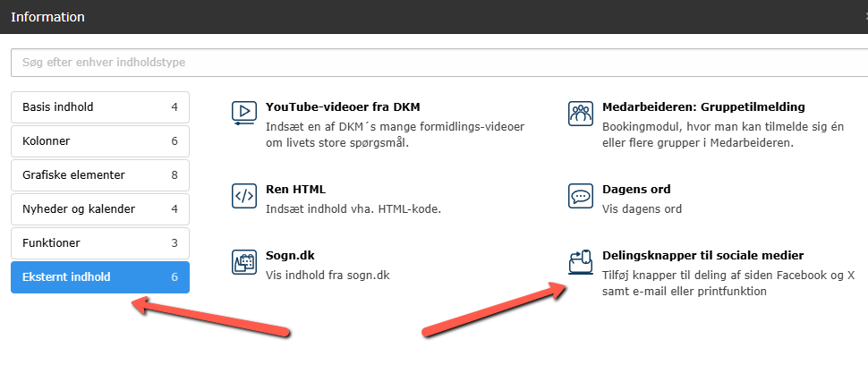Image resolution: width=868 pixels, height=365 pixels.
Task: Click the YouTube video player icon
Action: tap(244, 113)
